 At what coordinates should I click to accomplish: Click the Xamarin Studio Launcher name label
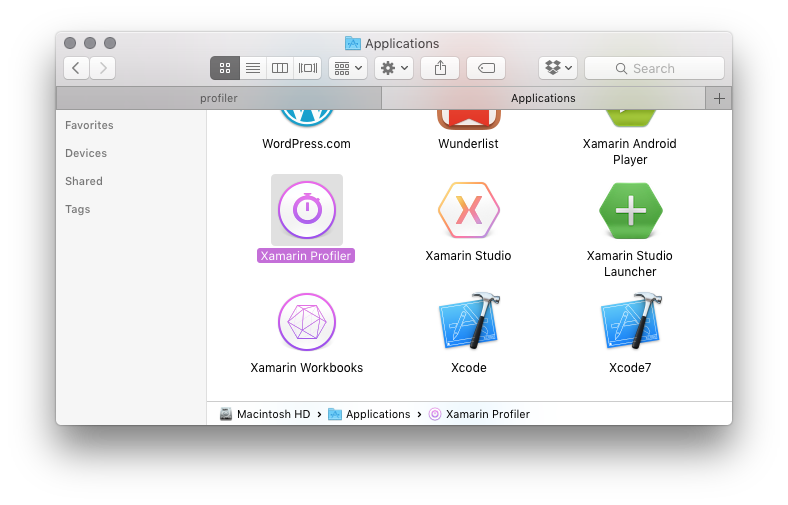click(x=630, y=264)
